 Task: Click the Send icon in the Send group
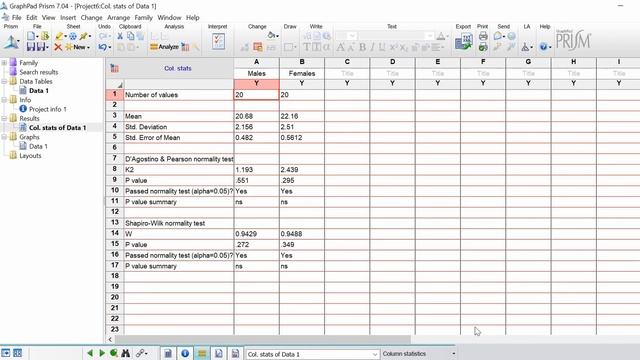point(497,36)
